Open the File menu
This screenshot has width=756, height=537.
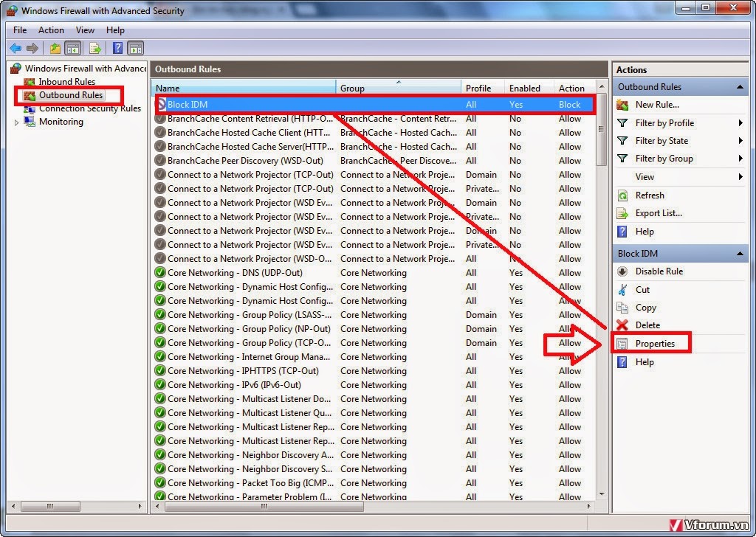tap(20, 30)
